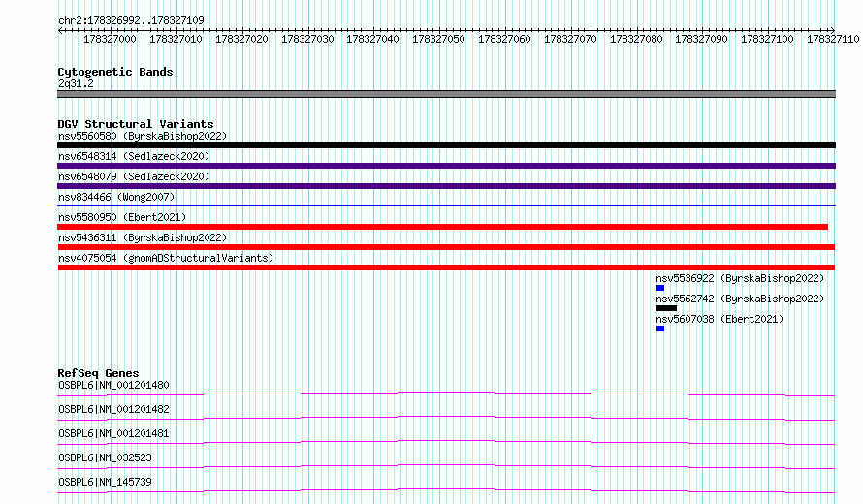Open OSBPL6|NM_001201481 transcript label
863x504 pixels.
[113, 433]
